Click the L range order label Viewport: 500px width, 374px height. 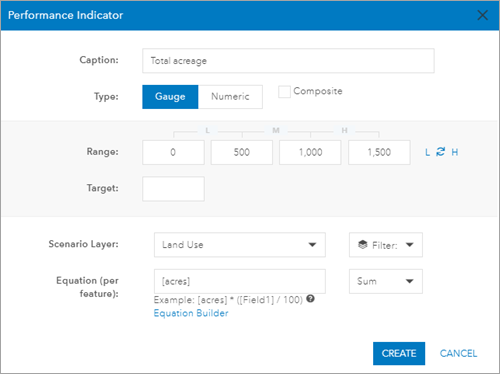(427, 153)
